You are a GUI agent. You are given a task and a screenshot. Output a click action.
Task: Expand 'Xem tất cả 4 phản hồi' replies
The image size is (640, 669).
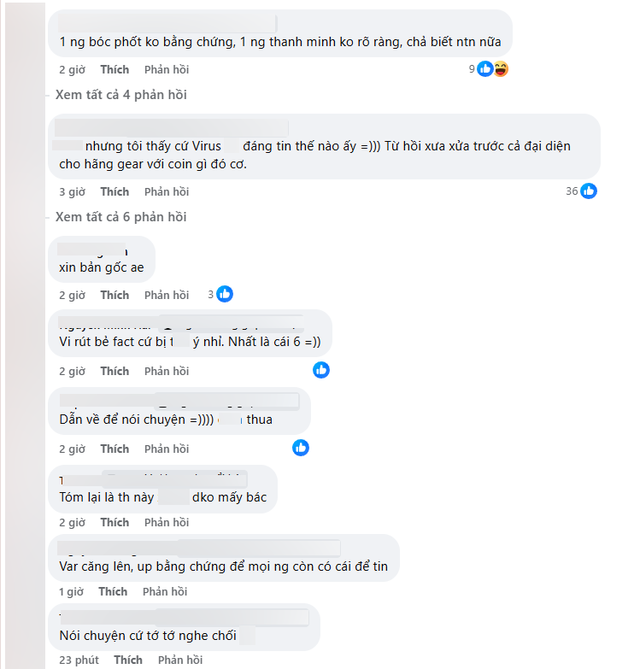121,95
